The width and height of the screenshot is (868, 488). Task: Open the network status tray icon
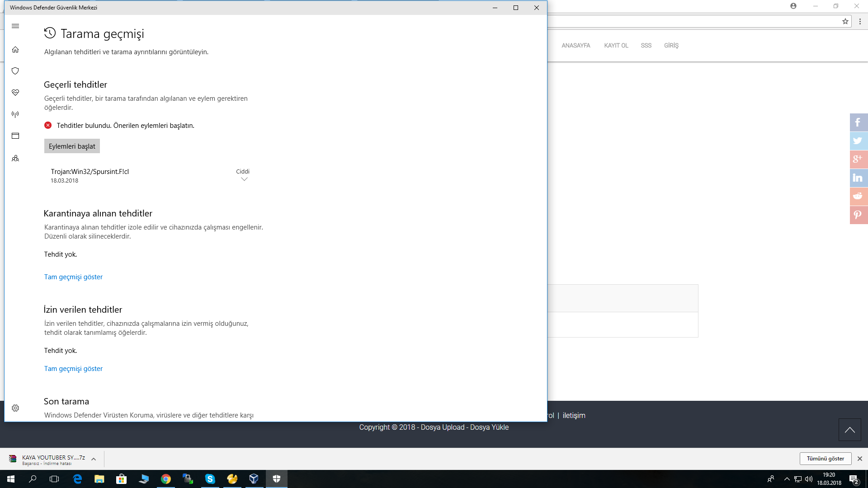pyautogui.click(x=798, y=479)
